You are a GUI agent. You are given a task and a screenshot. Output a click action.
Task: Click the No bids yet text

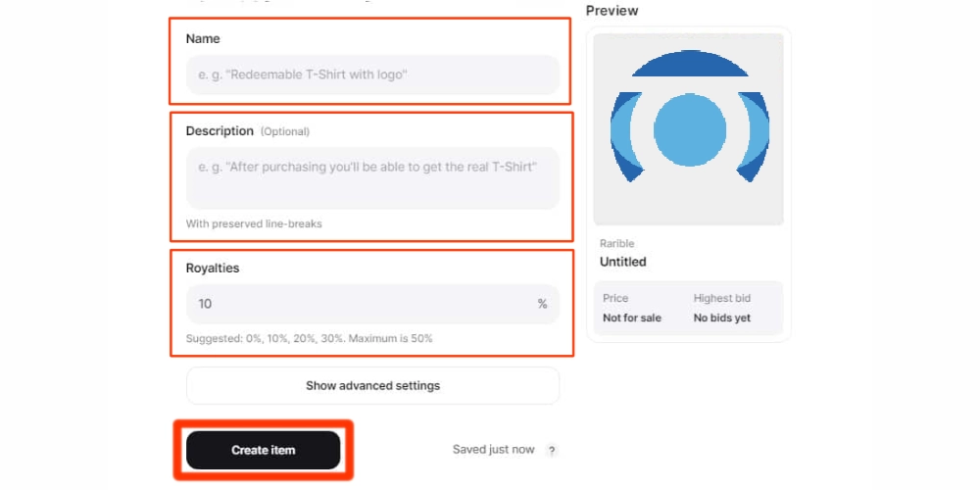pos(722,318)
